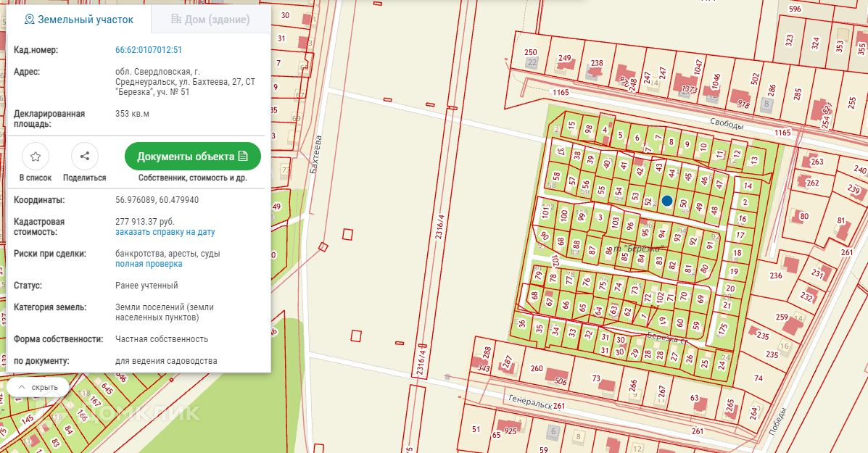The image size is (868, 453).
Task: Click status value Ранее учтенный
Action: pyautogui.click(x=146, y=286)
